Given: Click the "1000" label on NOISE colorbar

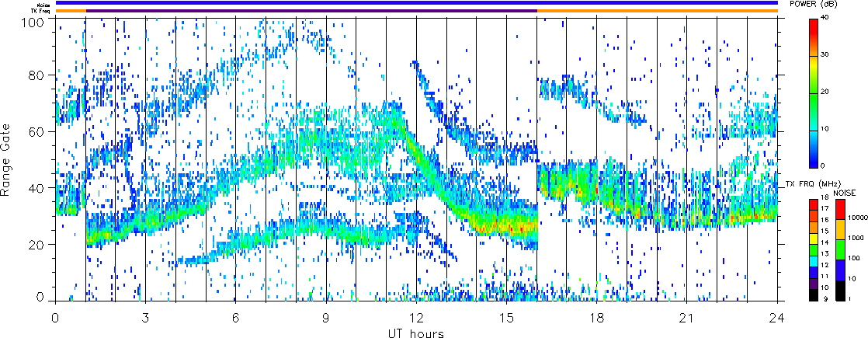Looking at the screenshot, I should [854, 239].
